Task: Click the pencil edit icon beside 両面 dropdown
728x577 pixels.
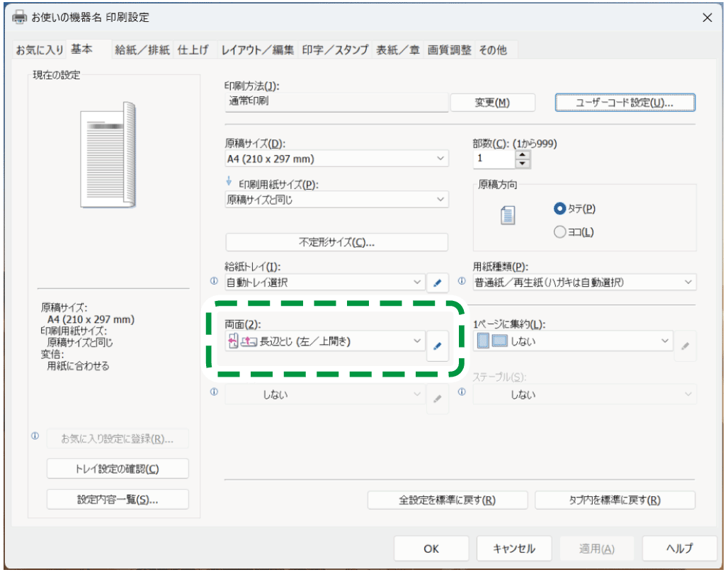Action: (437, 346)
